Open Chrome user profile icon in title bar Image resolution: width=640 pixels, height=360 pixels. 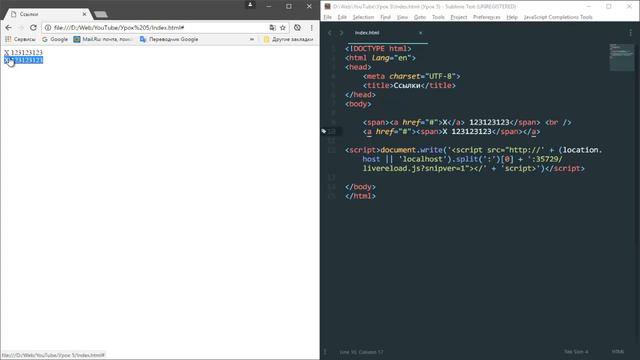(x=250, y=5)
